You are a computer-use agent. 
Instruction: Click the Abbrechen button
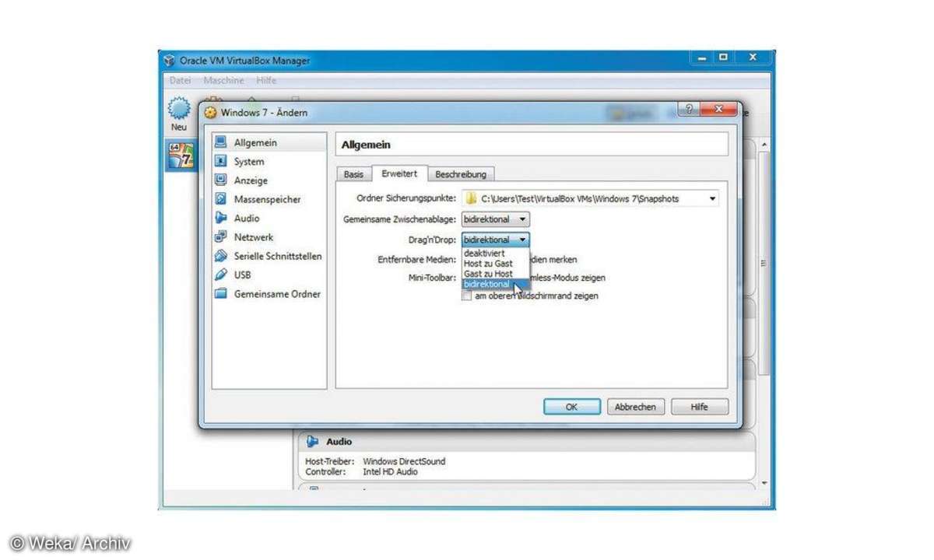(x=636, y=407)
